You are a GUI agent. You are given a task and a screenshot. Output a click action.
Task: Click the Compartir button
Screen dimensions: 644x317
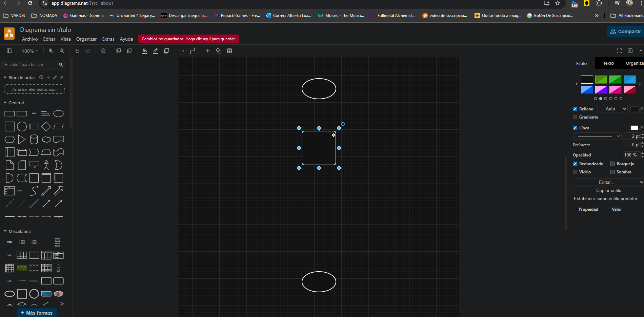625,31
